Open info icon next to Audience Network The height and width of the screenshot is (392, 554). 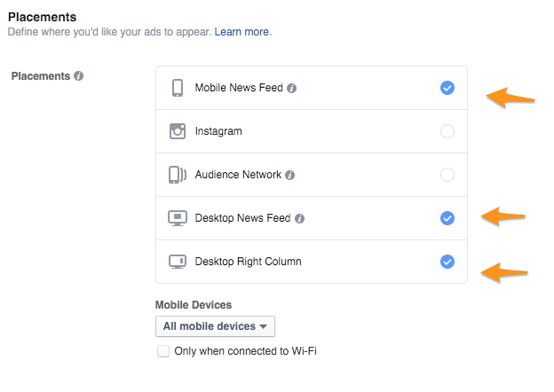tap(289, 175)
